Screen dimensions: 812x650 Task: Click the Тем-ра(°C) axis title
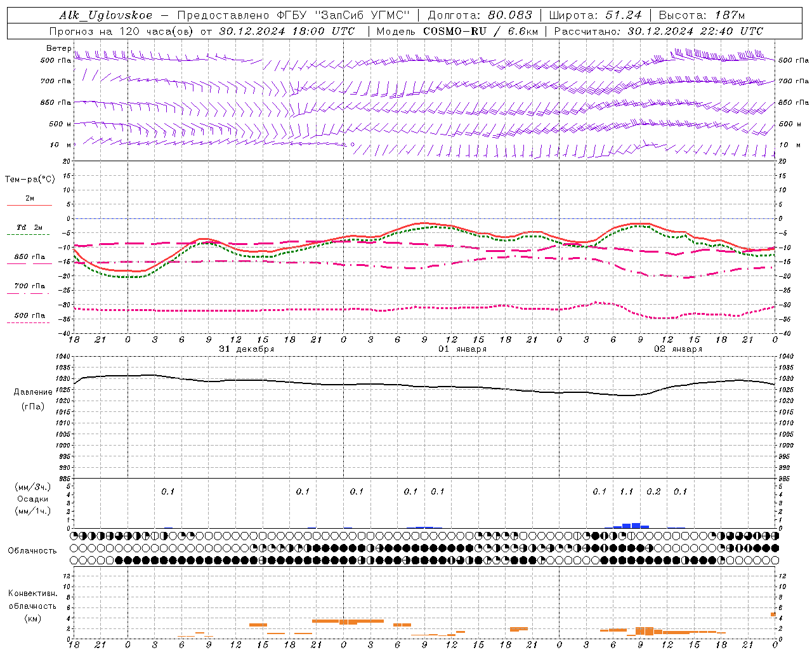(30, 180)
